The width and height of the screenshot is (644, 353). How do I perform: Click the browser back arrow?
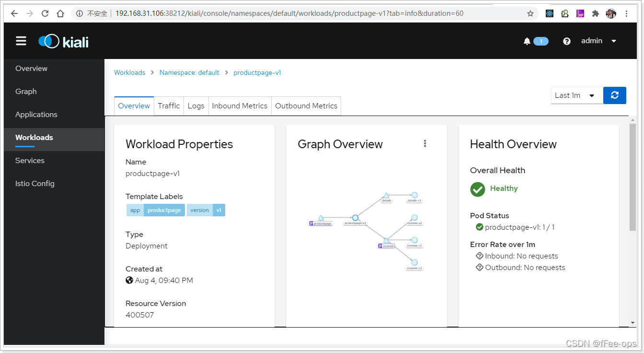coord(14,13)
